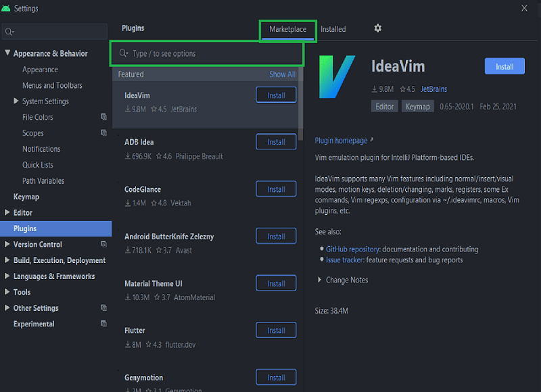The height and width of the screenshot is (392, 541).
Task: Open the GitHub repository link
Action: (x=352, y=249)
